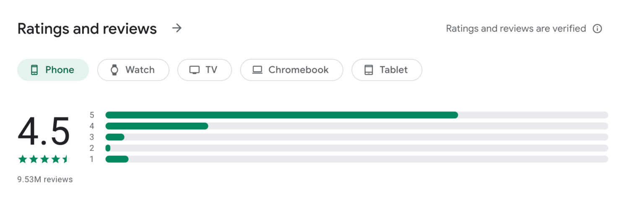This screenshot has height=208, width=644.
Task: Click the phone icon in Phone chip
Action: [x=34, y=70]
